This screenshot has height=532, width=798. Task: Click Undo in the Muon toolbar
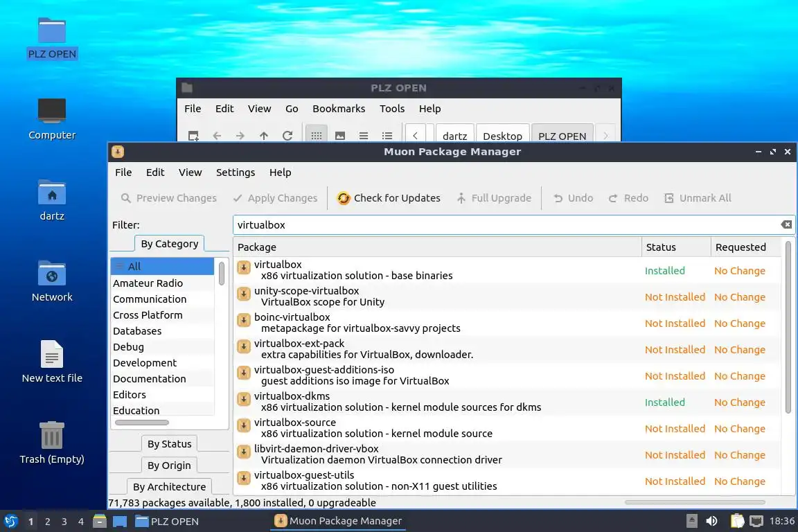(x=573, y=198)
